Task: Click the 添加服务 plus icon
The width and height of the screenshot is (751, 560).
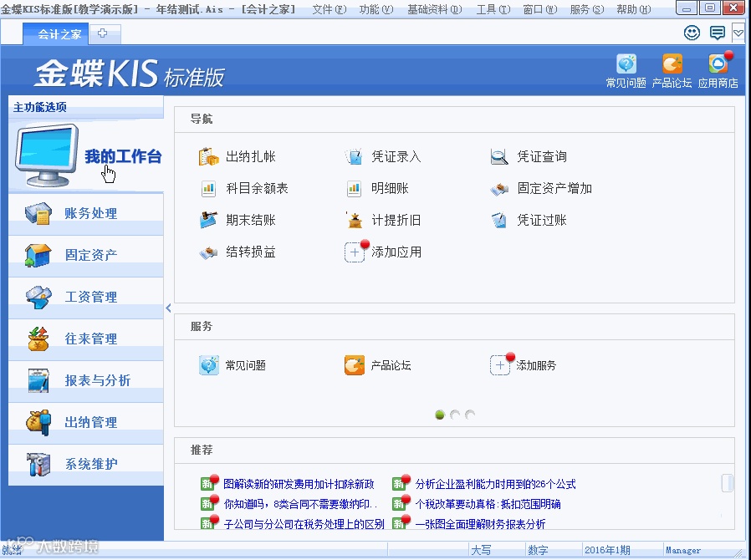Action: 500,365
